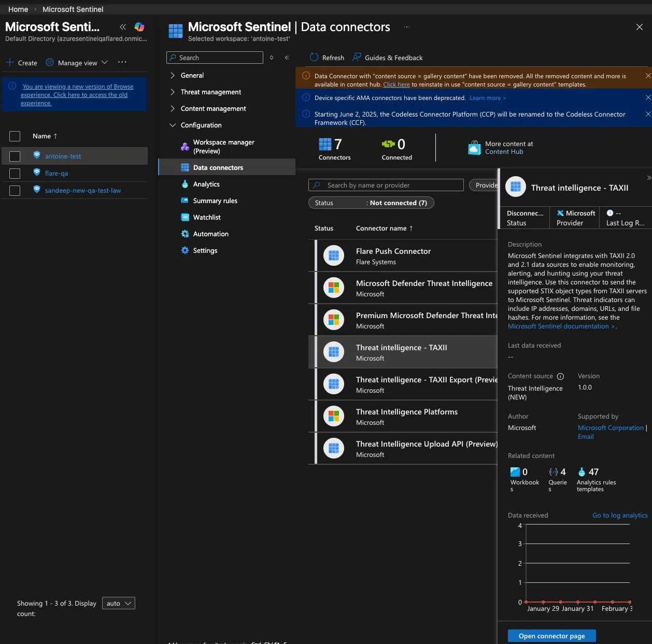Open the Watchlist icon in sidebar

pos(185,217)
